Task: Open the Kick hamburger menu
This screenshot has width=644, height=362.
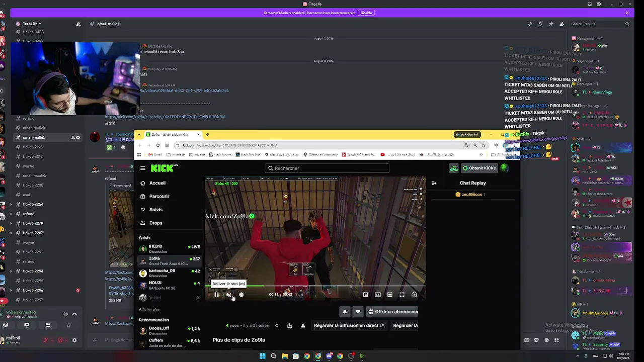Action: tap(143, 168)
